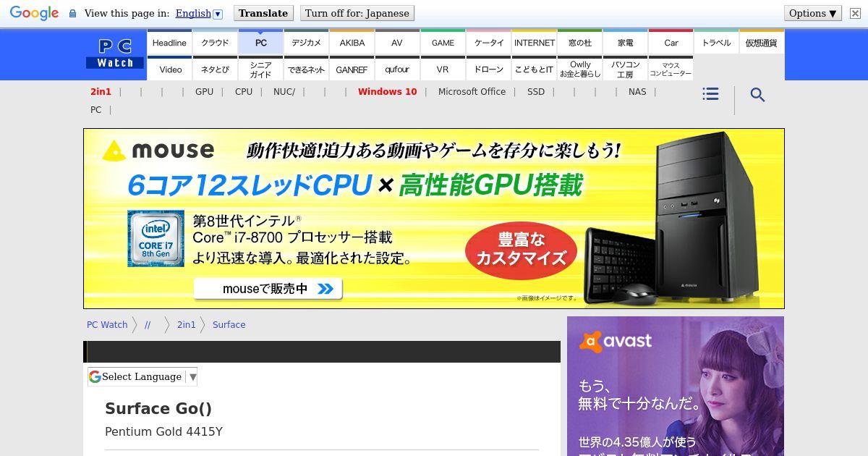The image size is (868, 456).
Task: Click the English language link
Action: pos(193,13)
